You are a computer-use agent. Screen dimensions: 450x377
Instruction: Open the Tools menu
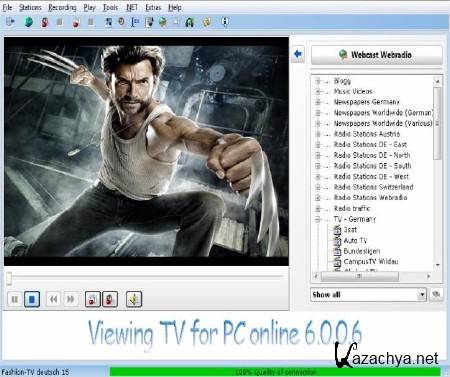110,7
